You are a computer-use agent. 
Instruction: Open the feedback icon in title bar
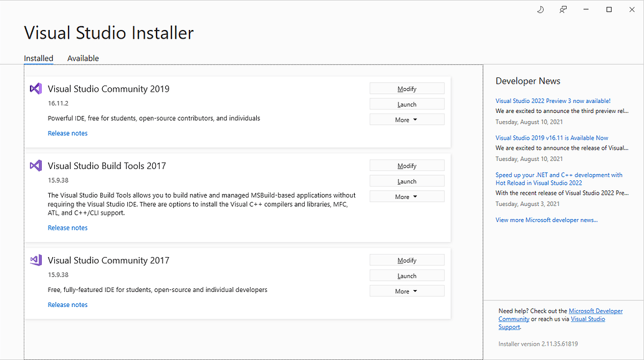[x=563, y=9]
